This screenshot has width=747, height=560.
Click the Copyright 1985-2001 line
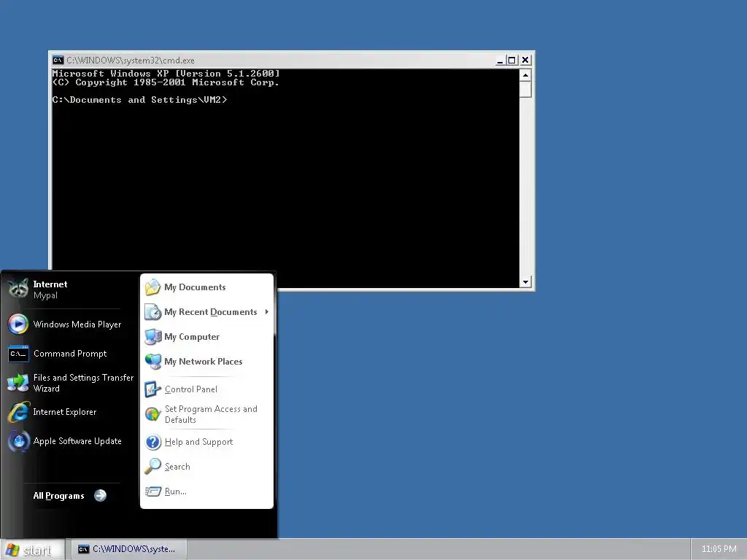(166, 82)
